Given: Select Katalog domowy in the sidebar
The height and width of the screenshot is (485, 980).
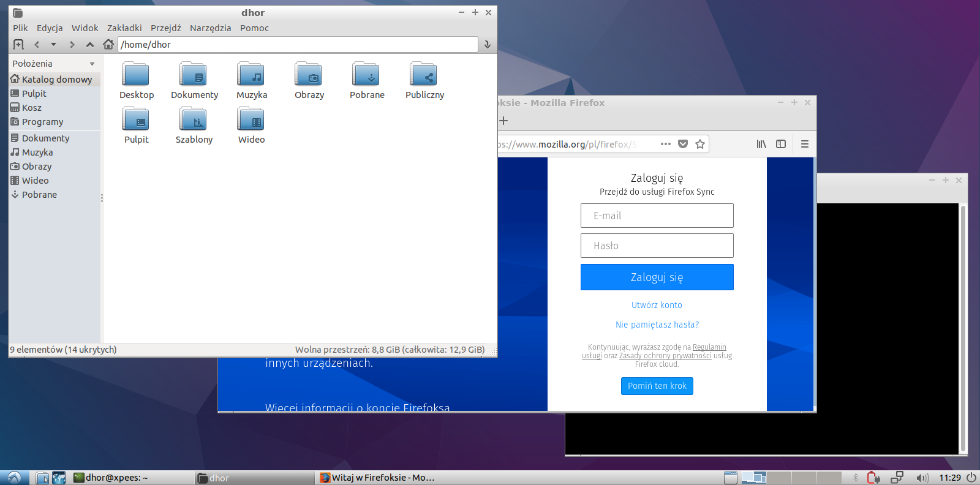Looking at the screenshot, I should [55, 80].
